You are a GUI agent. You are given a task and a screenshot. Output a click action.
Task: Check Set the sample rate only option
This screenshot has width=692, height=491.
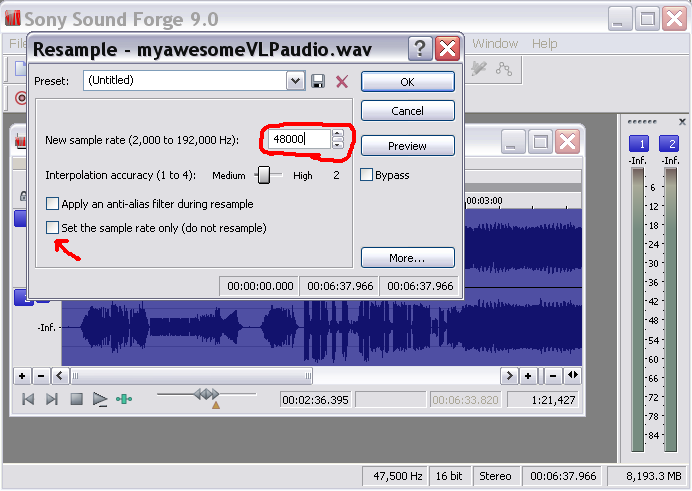53,228
